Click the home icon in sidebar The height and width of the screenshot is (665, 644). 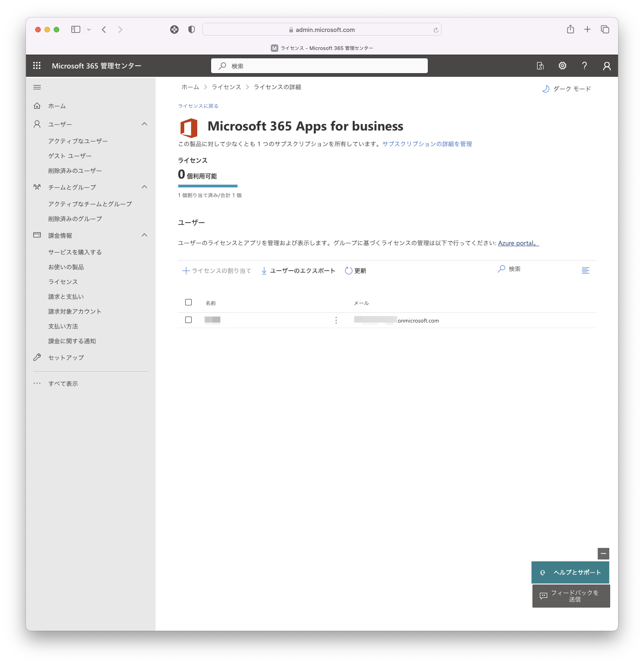click(x=37, y=106)
